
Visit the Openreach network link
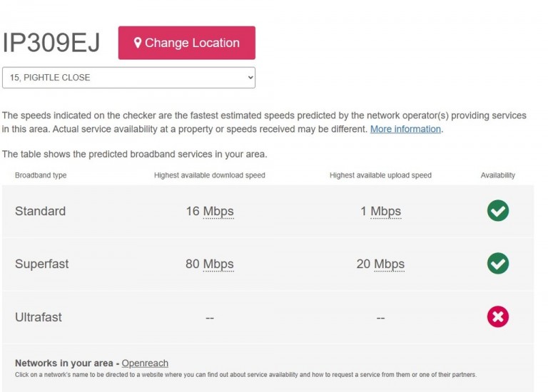click(x=145, y=363)
